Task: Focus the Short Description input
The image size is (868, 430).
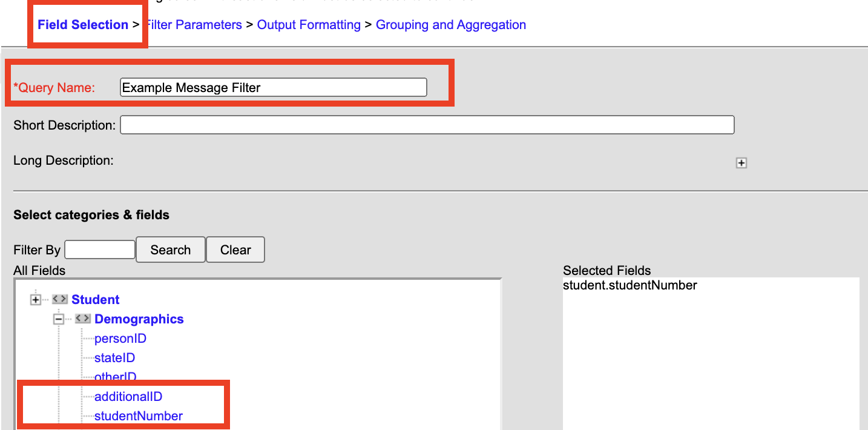Action: 427,125
